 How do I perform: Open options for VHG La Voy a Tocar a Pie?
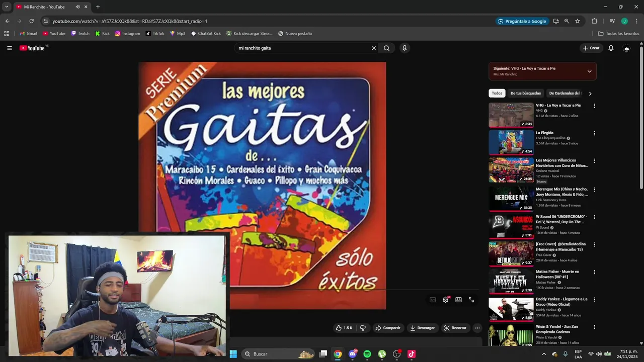(x=594, y=106)
